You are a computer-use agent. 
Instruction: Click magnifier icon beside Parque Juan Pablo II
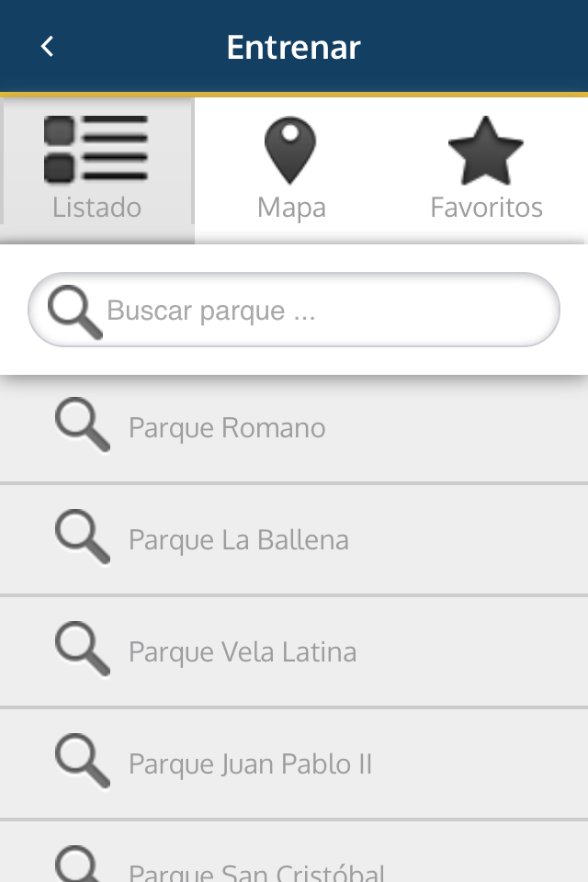pyautogui.click(x=83, y=761)
